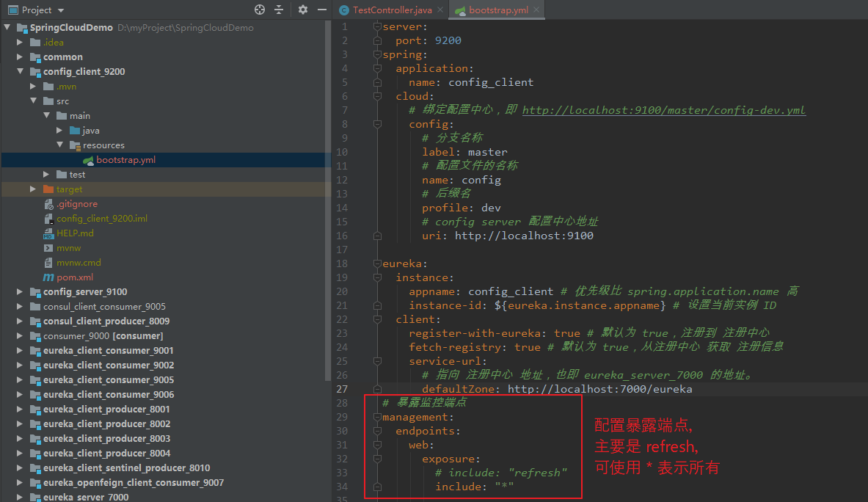
Task: Click the mvnw script file icon
Action: click(x=48, y=248)
